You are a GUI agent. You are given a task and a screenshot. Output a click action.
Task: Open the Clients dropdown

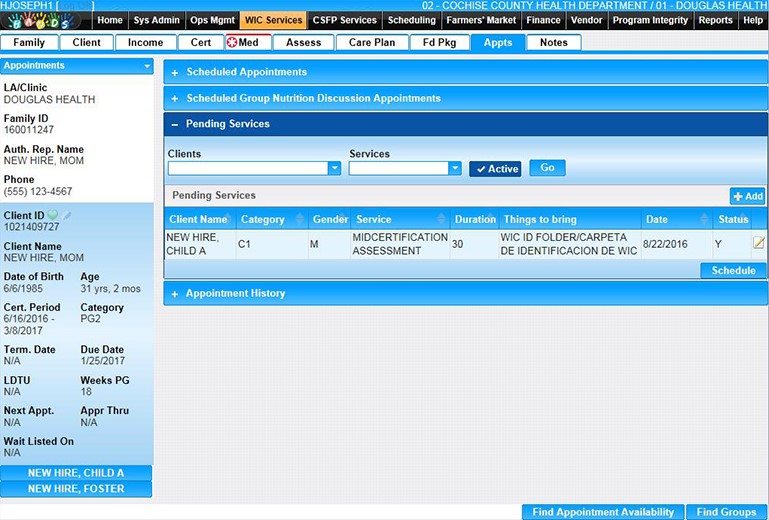point(334,169)
